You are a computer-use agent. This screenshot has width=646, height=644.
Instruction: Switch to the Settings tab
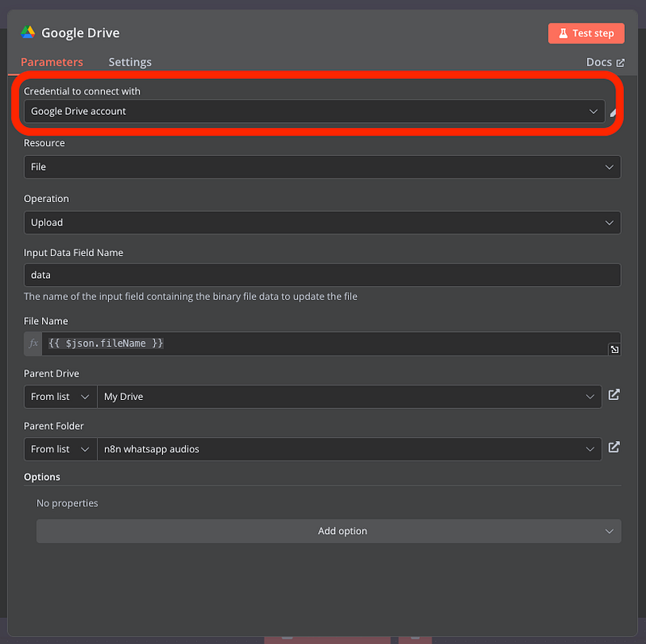pyautogui.click(x=130, y=62)
